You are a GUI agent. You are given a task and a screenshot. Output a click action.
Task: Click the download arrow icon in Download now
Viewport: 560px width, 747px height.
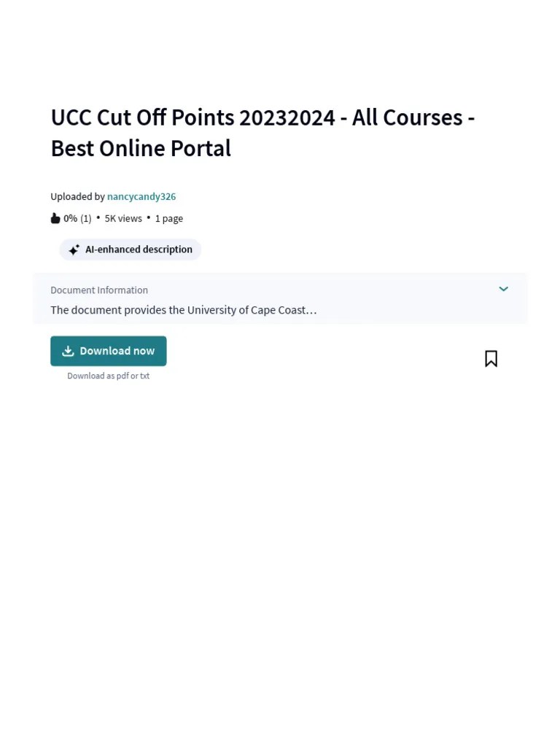68,351
